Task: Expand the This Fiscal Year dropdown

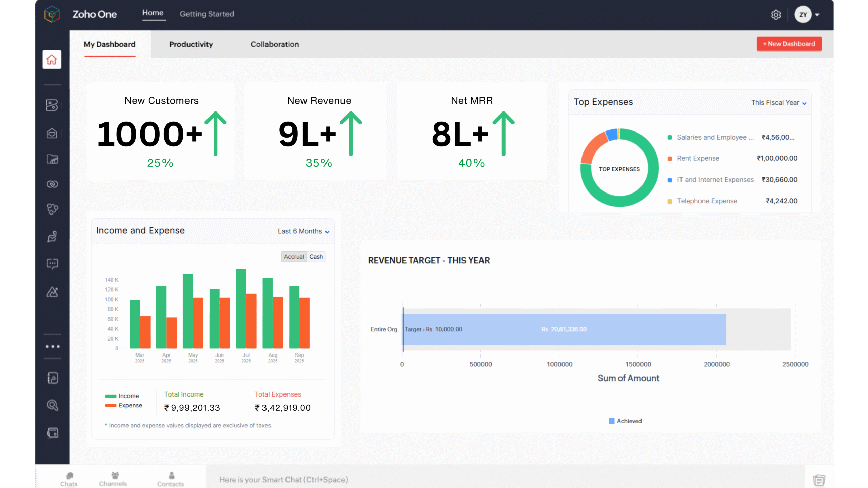Action: (778, 103)
